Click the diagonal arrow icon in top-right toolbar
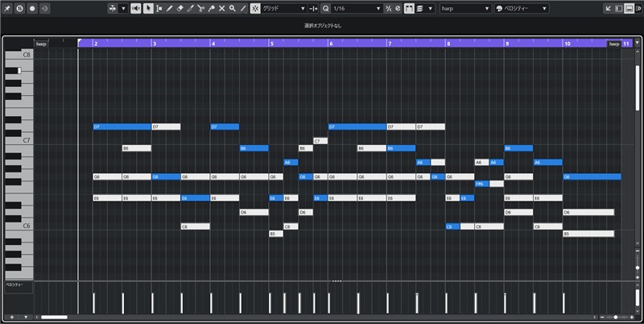644x324 pixels. click(x=609, y=8)
